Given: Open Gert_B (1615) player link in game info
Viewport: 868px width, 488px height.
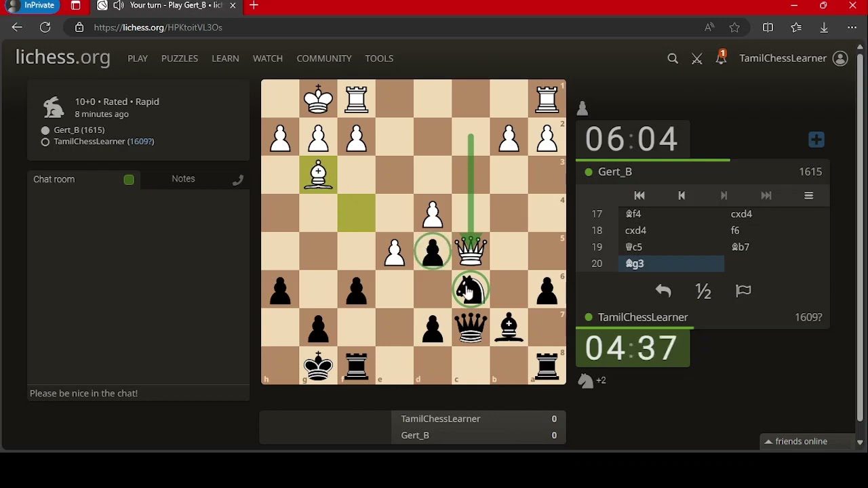Looking at the screenshot, I should (79, 130).
